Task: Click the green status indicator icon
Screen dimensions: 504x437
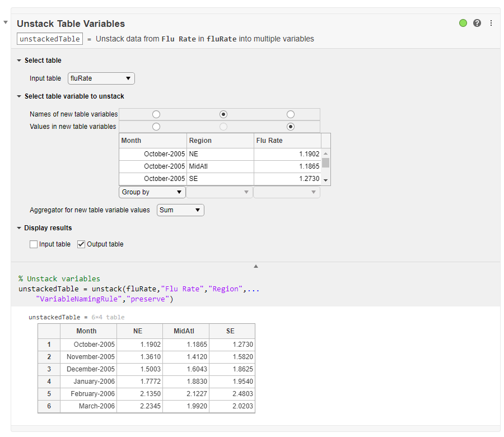Action: pyautogui.click(x=463, y=23)
